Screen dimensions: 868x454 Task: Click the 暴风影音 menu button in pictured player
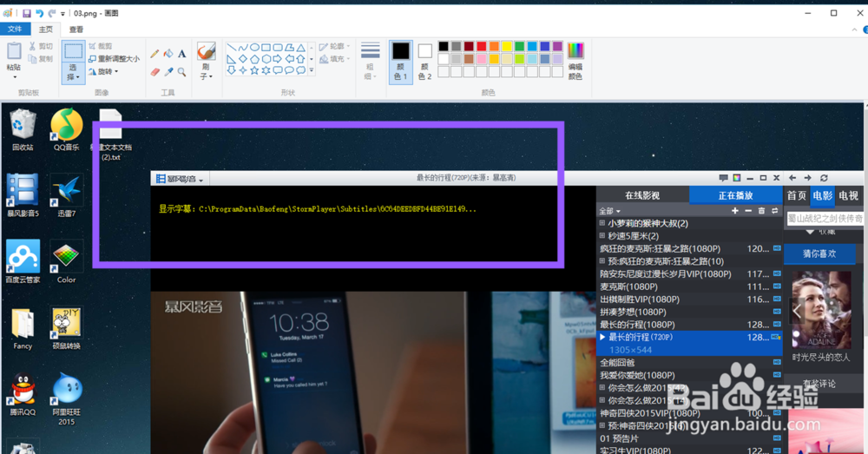pyautogui.click(x=180, y=179)
